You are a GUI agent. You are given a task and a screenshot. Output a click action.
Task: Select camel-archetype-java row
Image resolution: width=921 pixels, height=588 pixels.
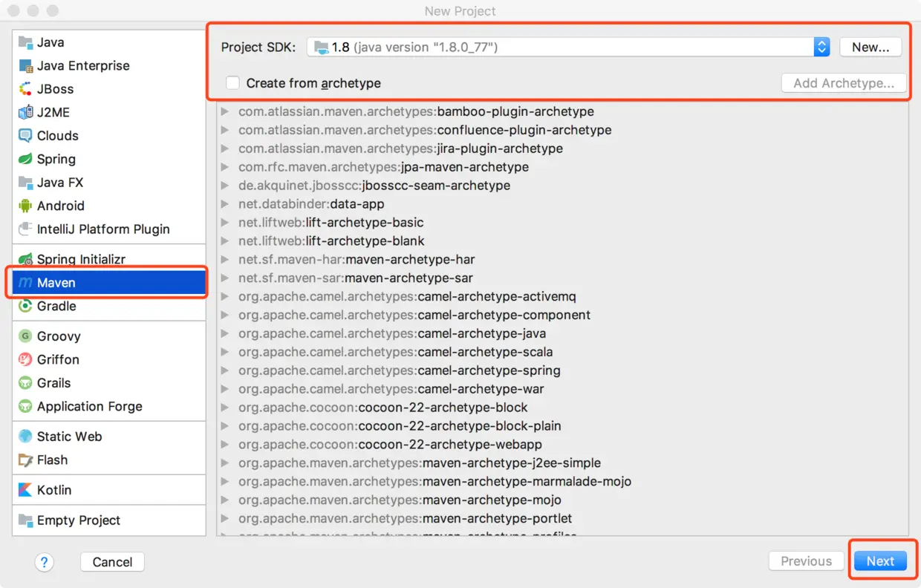click(562, 333)
